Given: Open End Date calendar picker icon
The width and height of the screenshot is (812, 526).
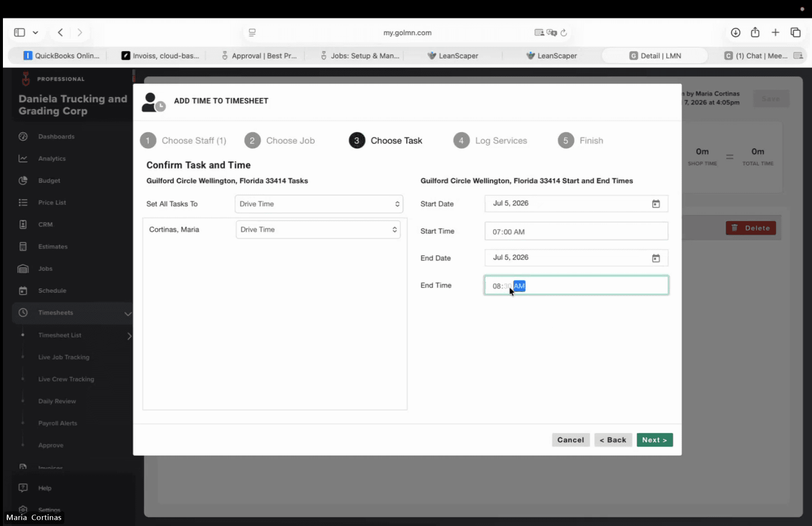Looking at the screenshot, I should pyautogui.click(x=656, y=258).
